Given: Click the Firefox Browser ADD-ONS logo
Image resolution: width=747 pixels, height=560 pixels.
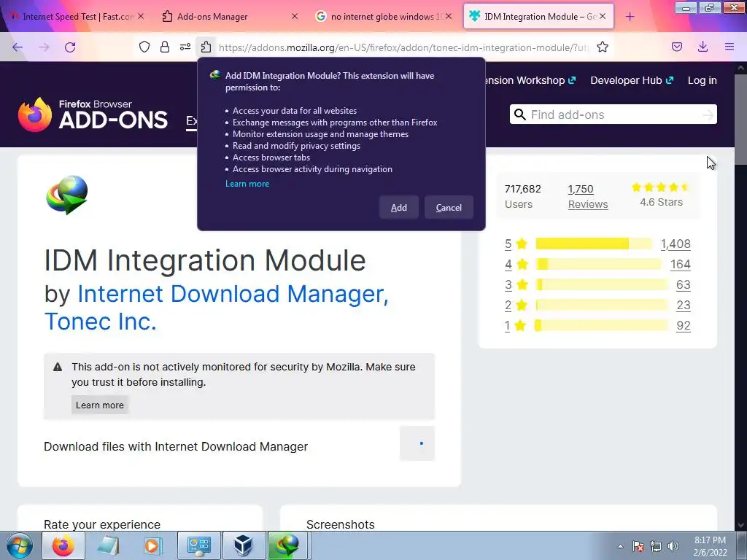Looking at the screenshot, I should point(93,114).
